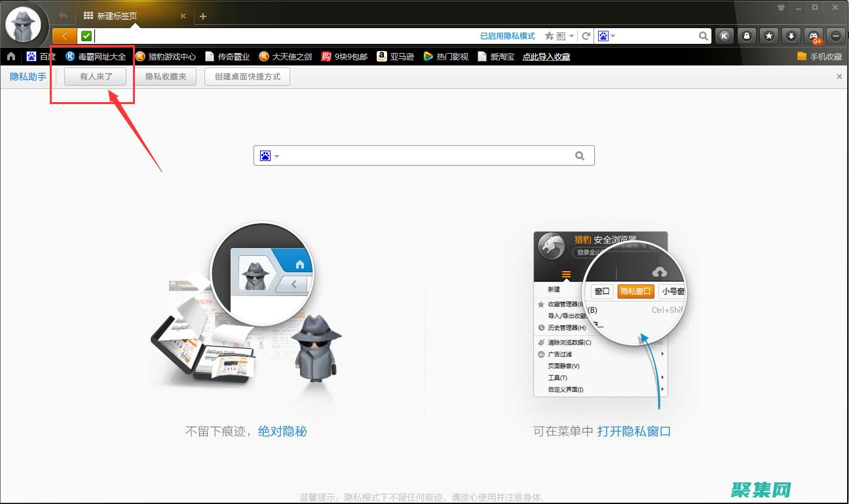Image resolution: width=849 pixels, height=504 pixels.
Task: Open the skin shirt icon in title bar
Action: point(781,8)
